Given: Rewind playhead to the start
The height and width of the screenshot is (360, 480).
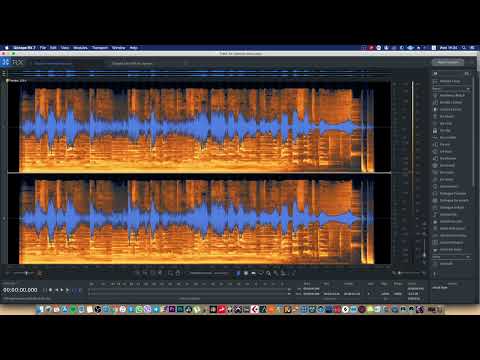Looking at the screenshot, I should pyautogui.click(x=56, y=290).
